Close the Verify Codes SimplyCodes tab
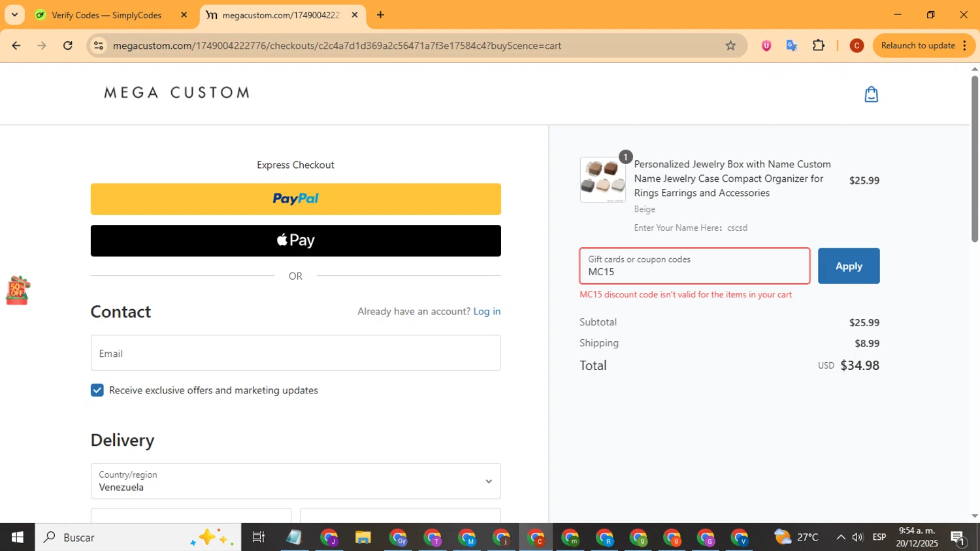 click(184, 15)
